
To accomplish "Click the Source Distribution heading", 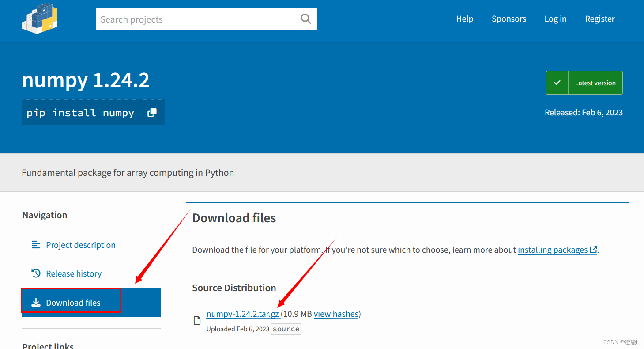I will 234,288.
